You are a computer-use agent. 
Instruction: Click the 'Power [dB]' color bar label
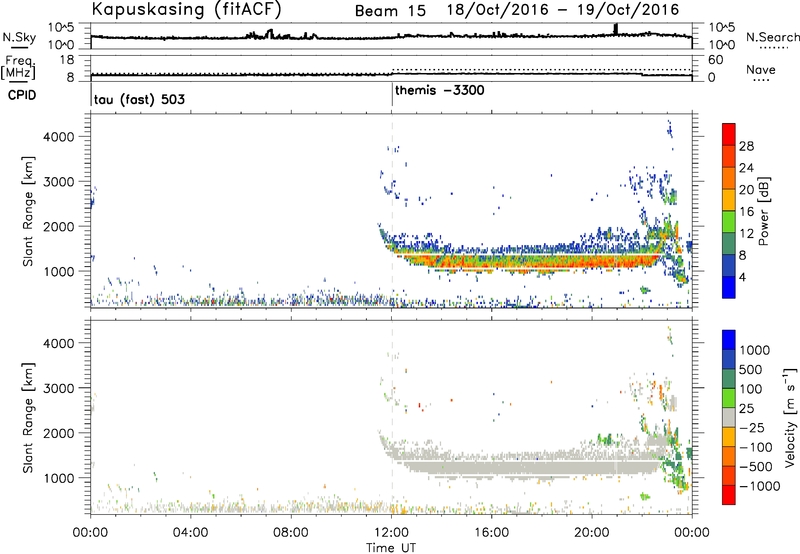click(763, 211)
